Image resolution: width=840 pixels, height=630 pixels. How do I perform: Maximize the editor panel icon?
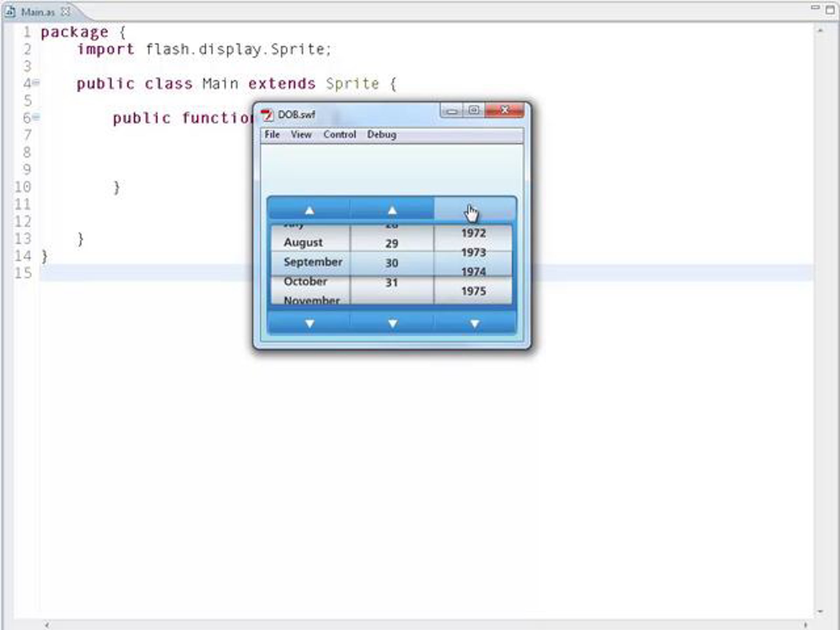tap(830, 10)
